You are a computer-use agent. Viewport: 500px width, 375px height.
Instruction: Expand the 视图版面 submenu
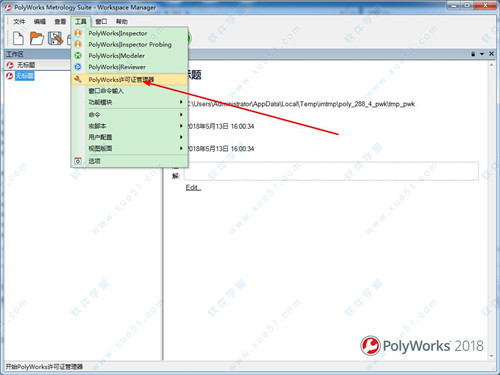[130, 148]
